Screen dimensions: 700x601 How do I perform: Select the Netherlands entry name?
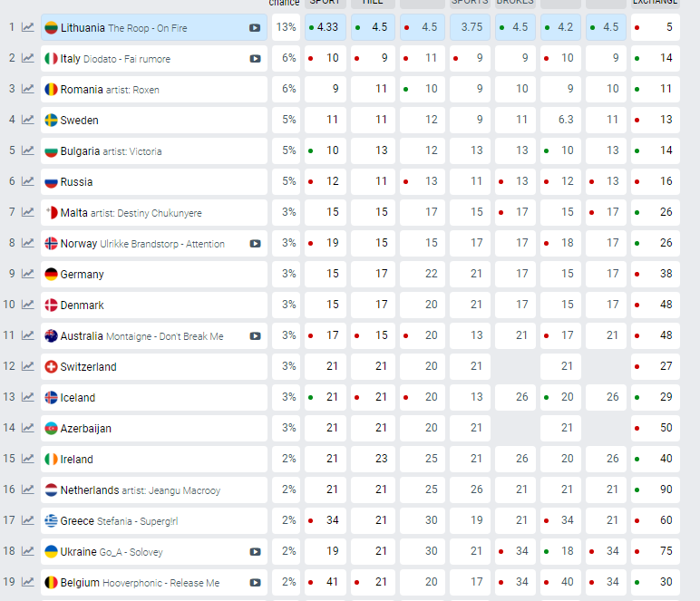[x=90, y=490]
